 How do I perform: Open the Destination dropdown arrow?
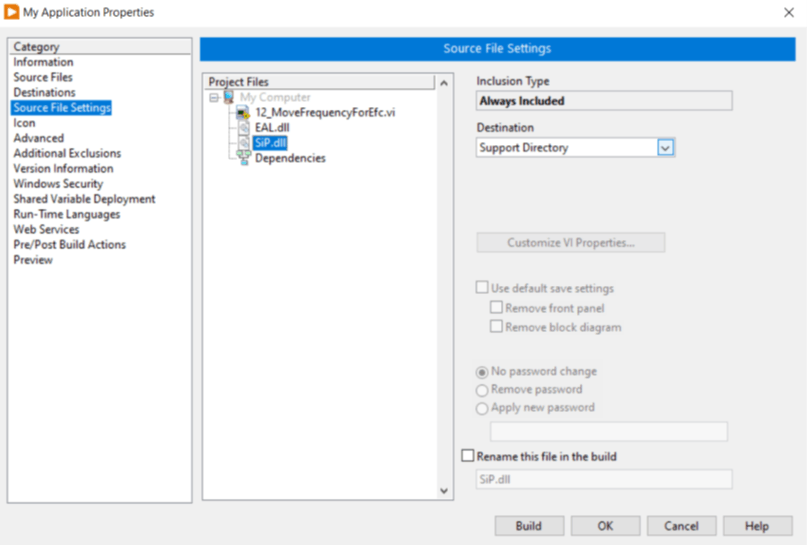666,148
